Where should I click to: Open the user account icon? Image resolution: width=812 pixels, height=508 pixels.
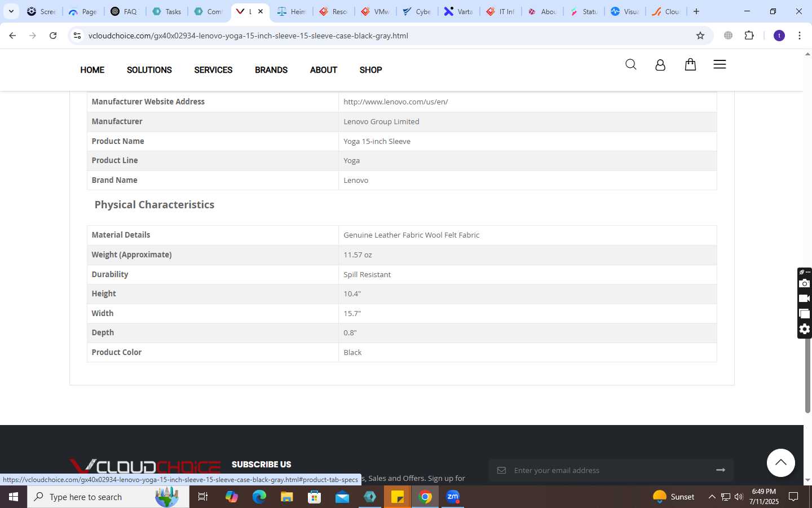coord(660,65)
